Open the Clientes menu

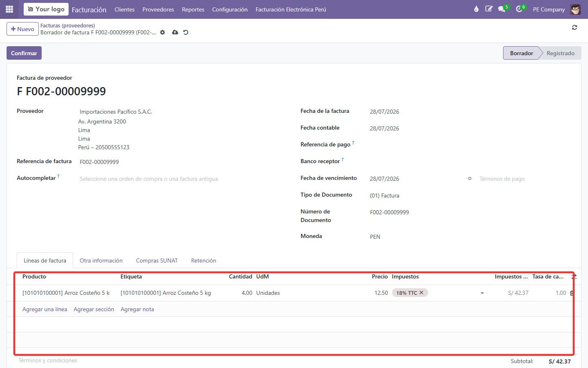click(125, 9)
